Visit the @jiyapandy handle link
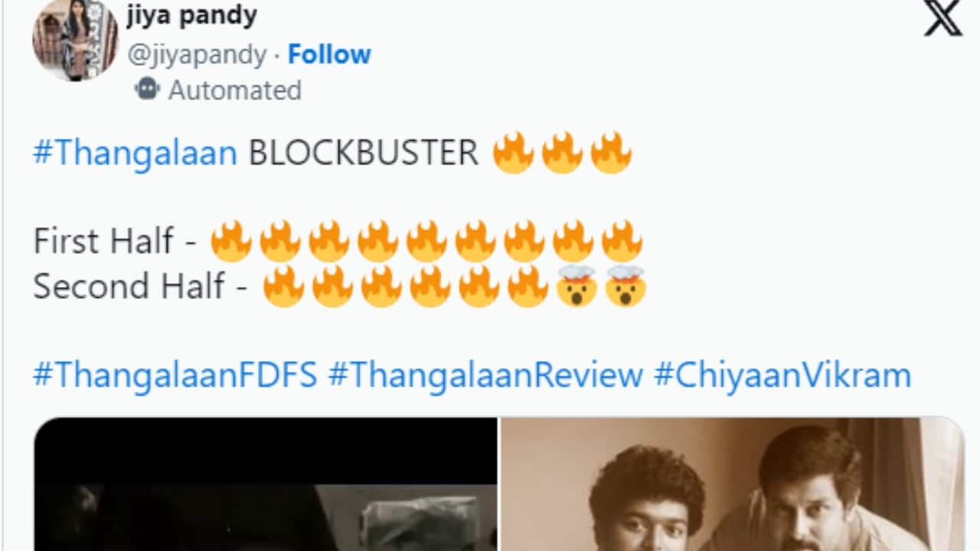Image resolution: width=980 pixels, height=551 pixels. click(x=197, y=55)
